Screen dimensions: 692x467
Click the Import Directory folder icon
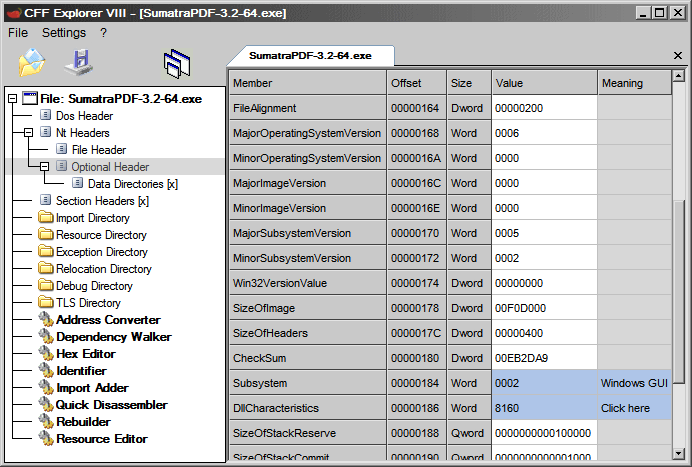point(45,217)
